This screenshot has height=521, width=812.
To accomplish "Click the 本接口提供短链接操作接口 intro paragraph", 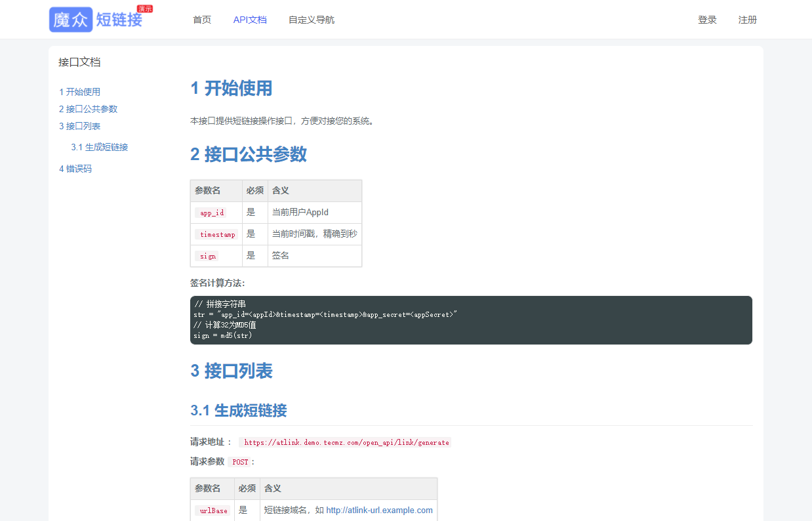I will [282, 121].
